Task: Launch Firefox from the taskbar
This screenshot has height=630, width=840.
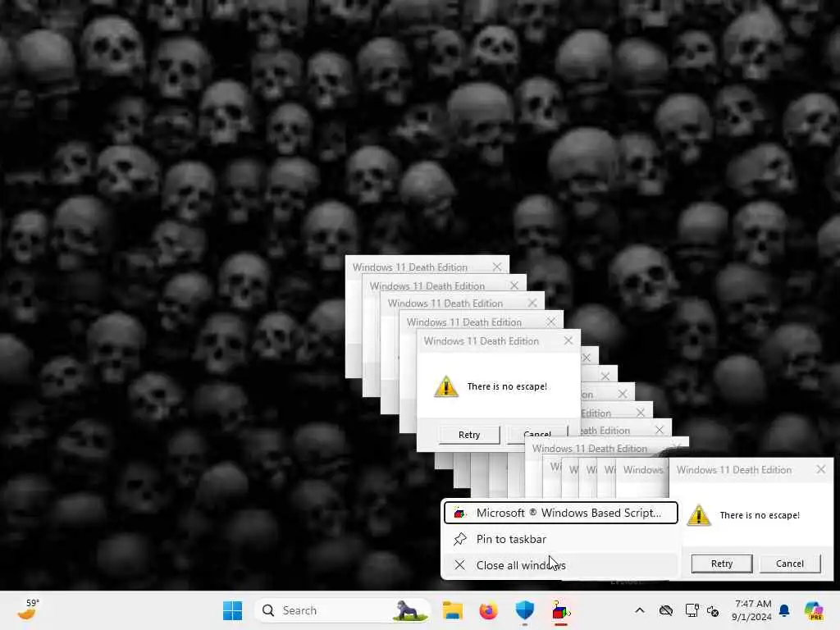Action: (x=489, y=610)
